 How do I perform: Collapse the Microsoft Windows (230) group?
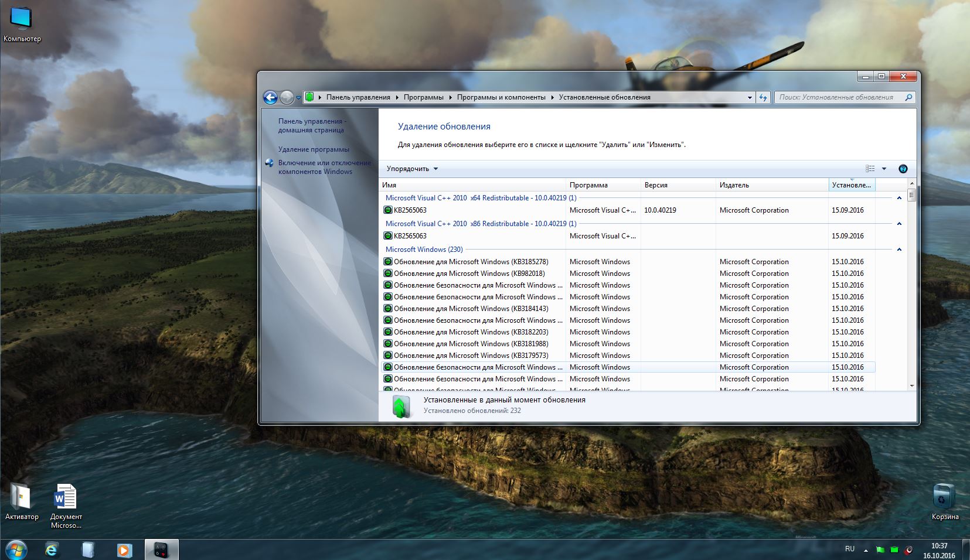pos(899,250)
